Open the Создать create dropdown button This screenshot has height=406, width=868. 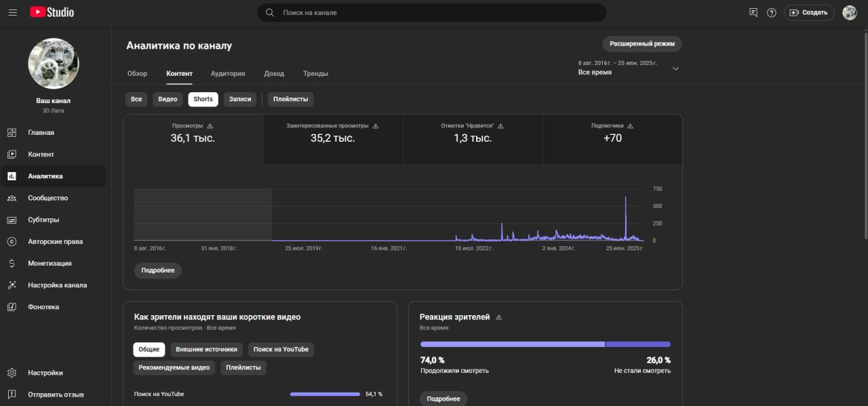point(809,12)
